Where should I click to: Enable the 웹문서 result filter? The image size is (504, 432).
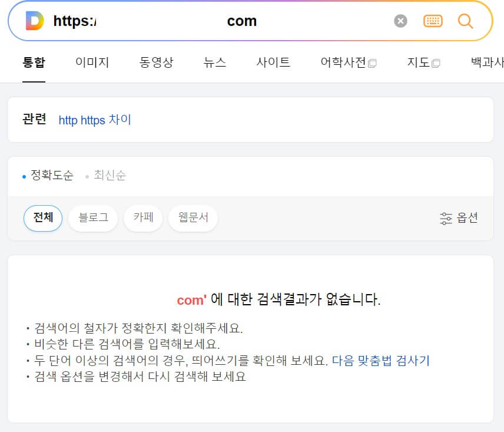[193, 218]
